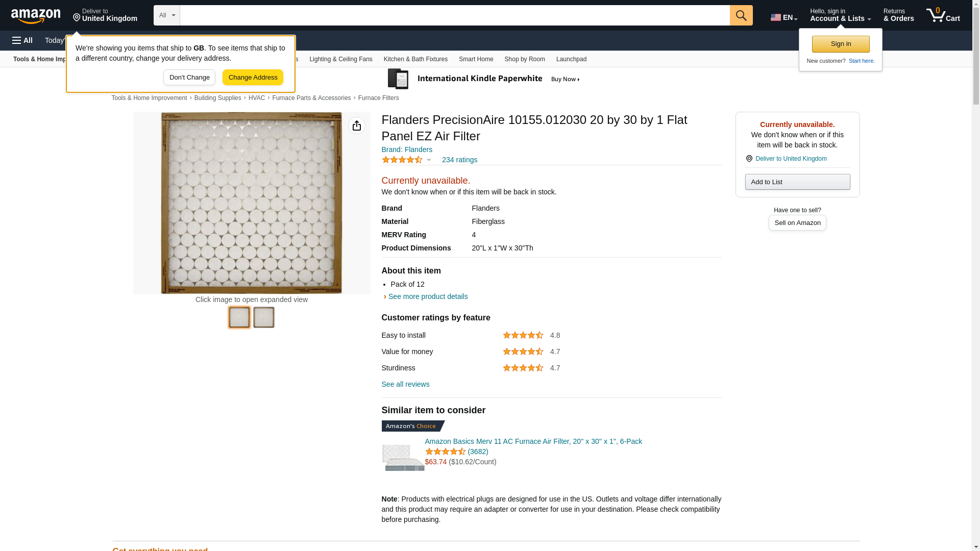Open the shopping cart
980x551 pixels.
[x=943, y=15]
